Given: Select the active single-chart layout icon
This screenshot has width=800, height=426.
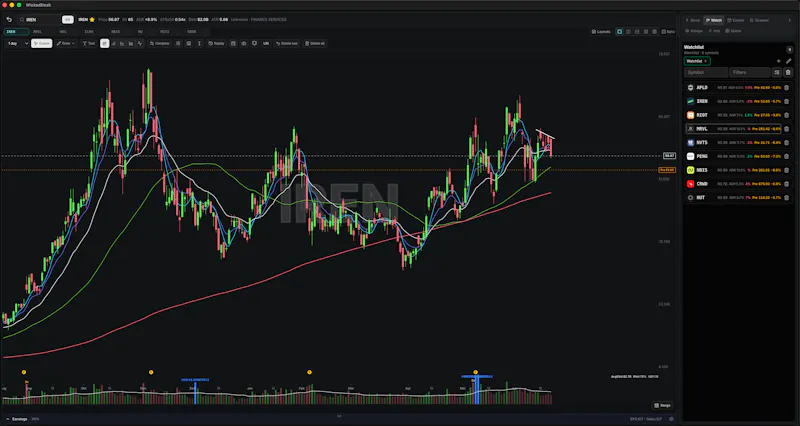Looking at the screenshot, I should [619, 32].
